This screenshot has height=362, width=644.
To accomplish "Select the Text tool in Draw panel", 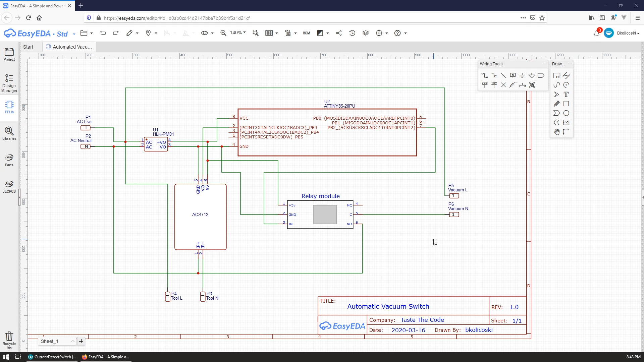I will [x=567, y=94].
